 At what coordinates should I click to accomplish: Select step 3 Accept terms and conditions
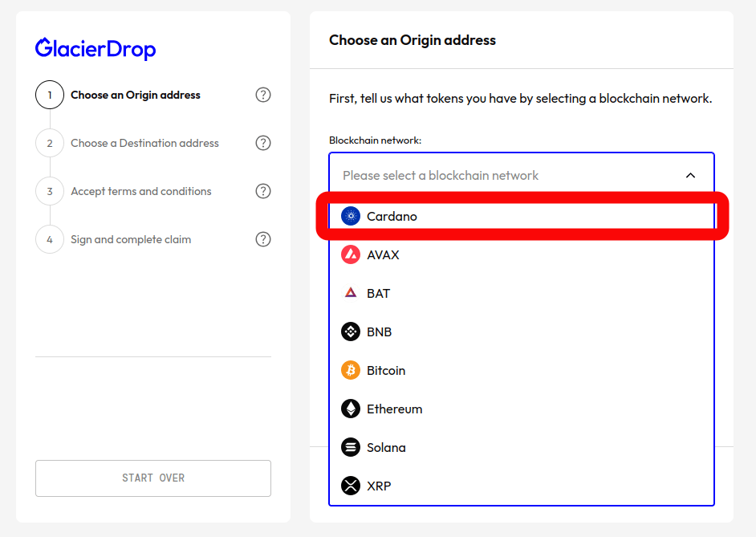coord(140,191)
